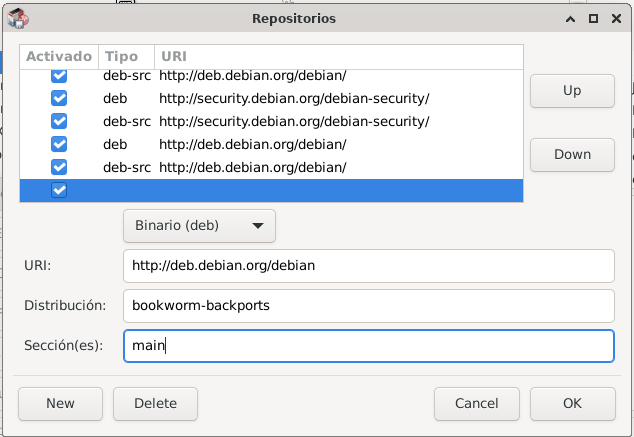The image size is (634, 437).
Task: Delete the selected repository entry
Action: 155,403
